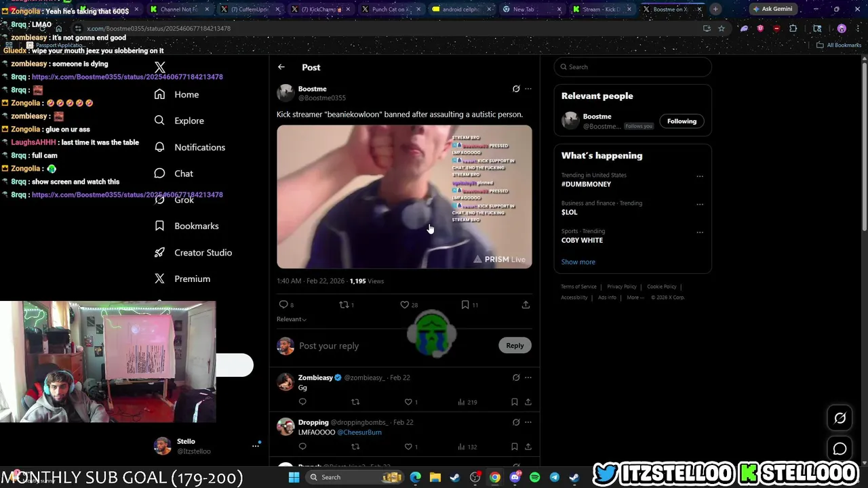This screenshot has height=488, width=868.
Task: Open more options on Dropping's reply
Action: [x=528, y=422]
